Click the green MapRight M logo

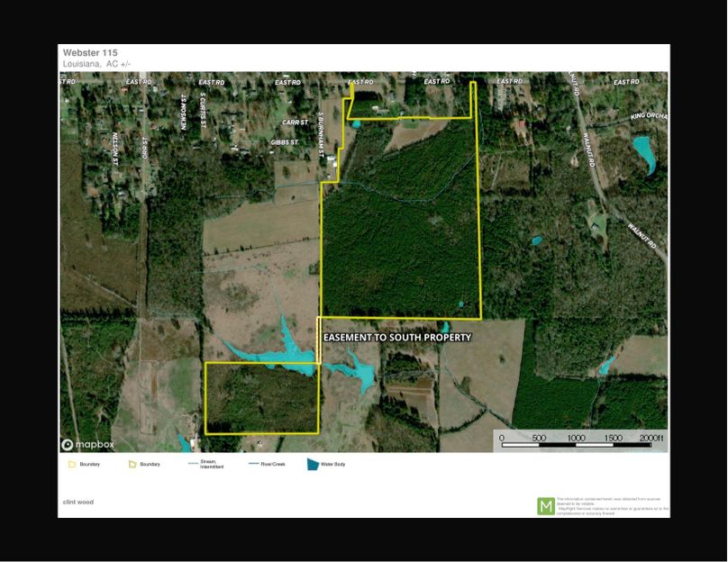tap(546, 506)
